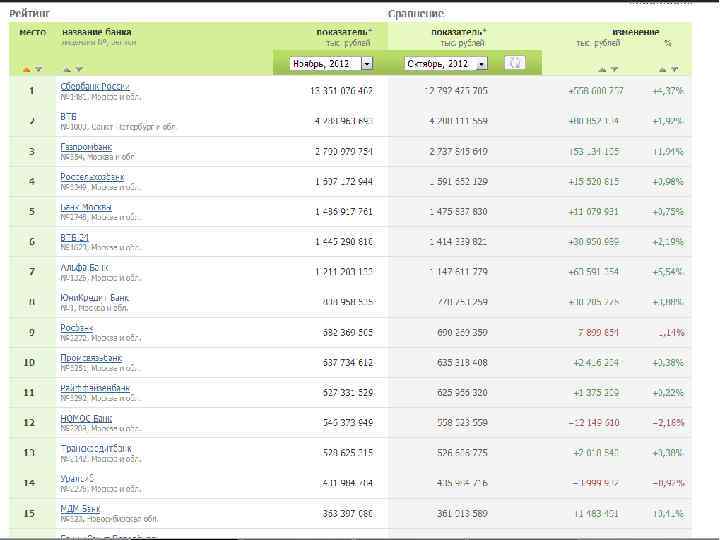Click rank number 10
Viewport: 720px width, 540px height.
(x=29, y=363)
